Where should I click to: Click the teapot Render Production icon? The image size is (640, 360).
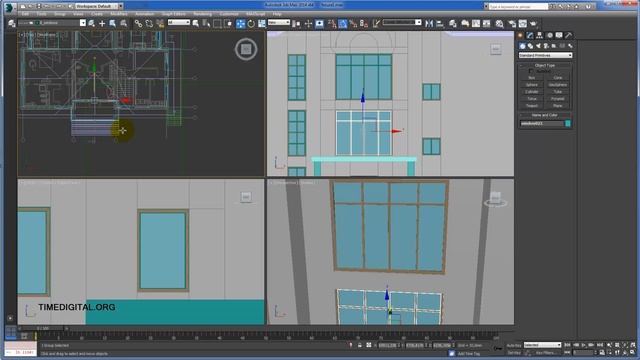[x=533, y=23]
